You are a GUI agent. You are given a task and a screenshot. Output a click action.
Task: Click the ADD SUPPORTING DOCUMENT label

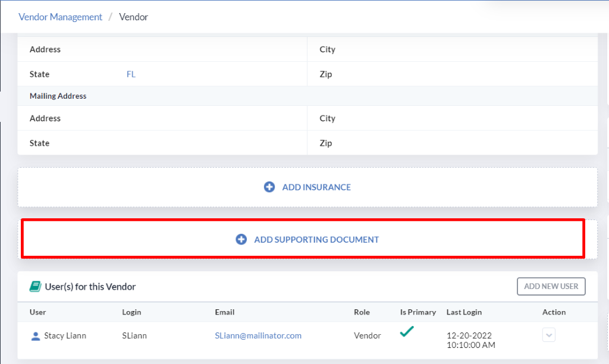click(316, 240)
